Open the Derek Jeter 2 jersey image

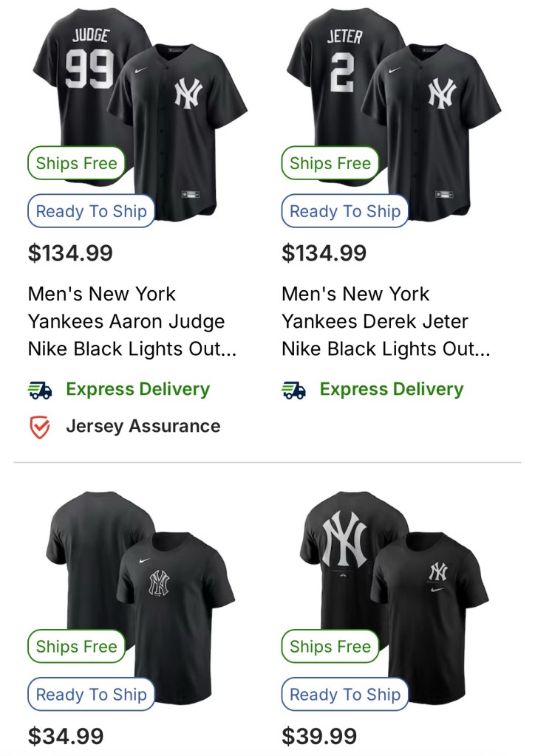394,103
